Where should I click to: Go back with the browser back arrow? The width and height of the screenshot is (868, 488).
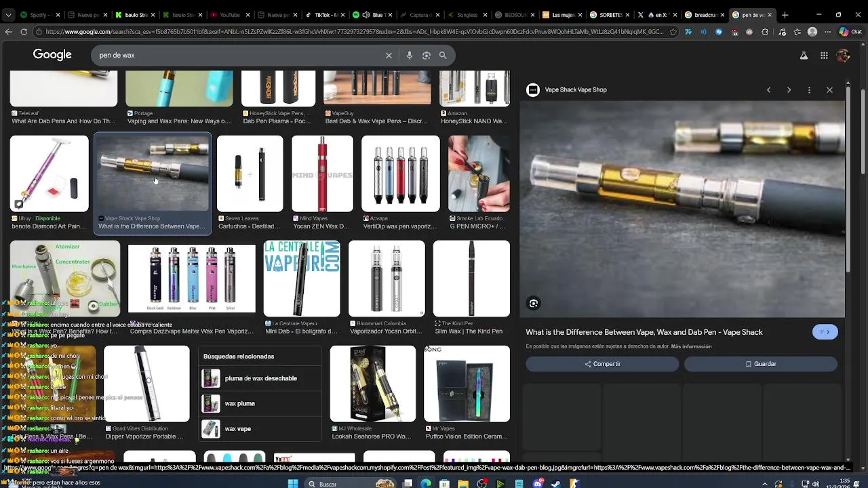click(8, 32)
